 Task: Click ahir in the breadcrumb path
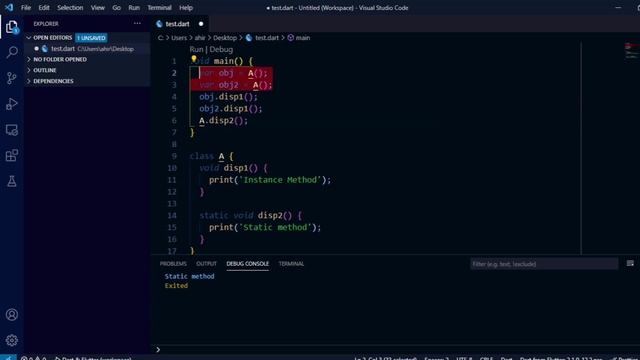pyautogui.click(x=200, y=38)
